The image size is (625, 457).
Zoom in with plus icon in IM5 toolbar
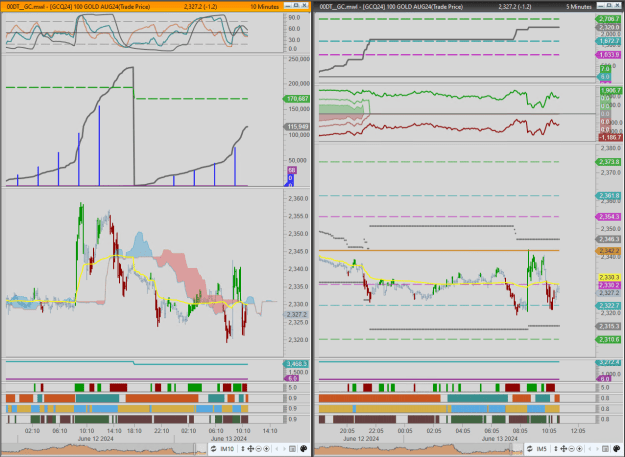click(580, 449)
